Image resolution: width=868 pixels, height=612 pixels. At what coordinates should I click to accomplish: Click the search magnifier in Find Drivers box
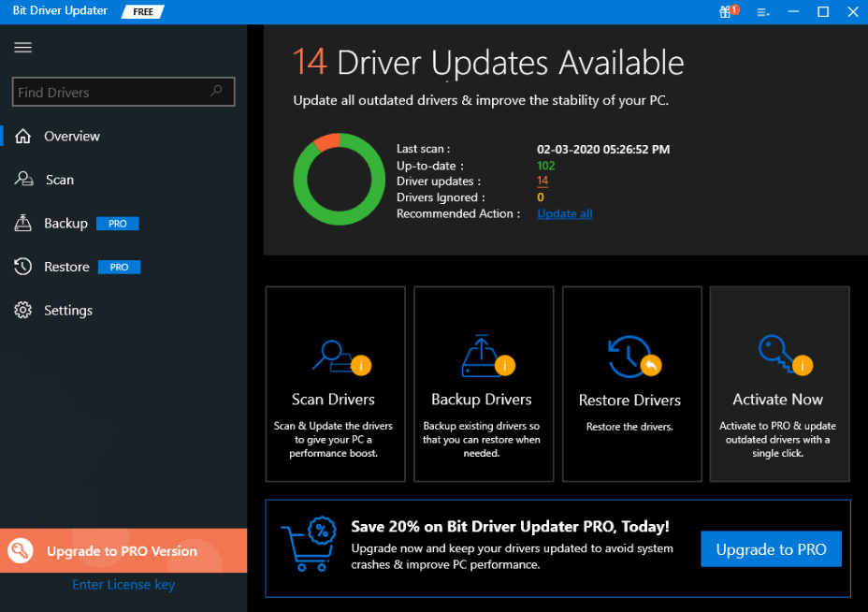coord(215,92)
